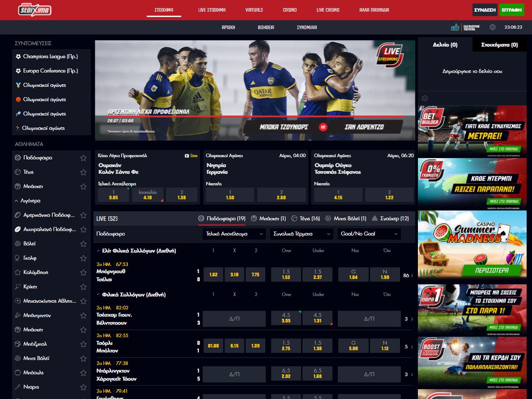The height and width of the screenshot is (399, 532).
Task: Click the Τένις sport icon in sidebar
Action: 18,172
